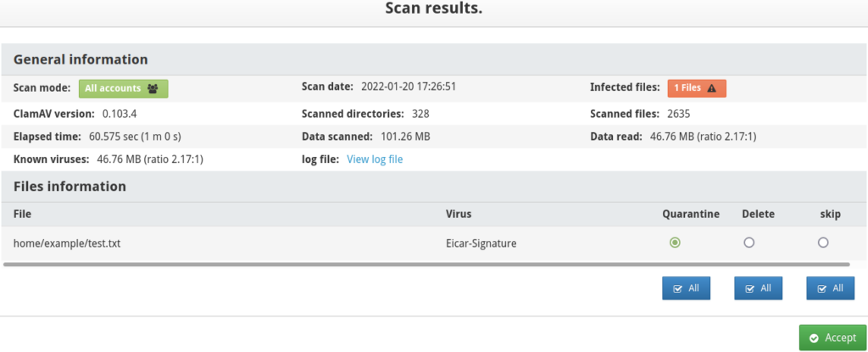Mark test.txt as skip

[x=823, y=243]
